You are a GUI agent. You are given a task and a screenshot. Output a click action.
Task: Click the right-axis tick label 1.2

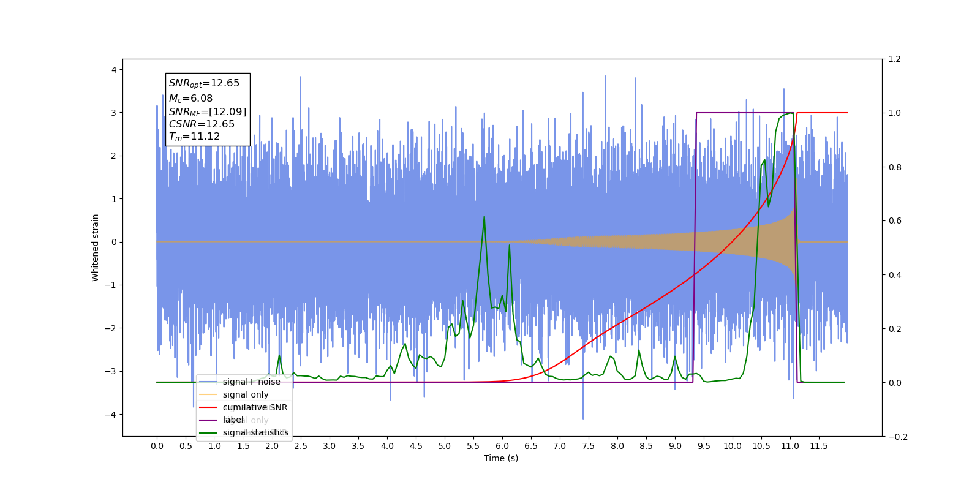click(894, 59)
